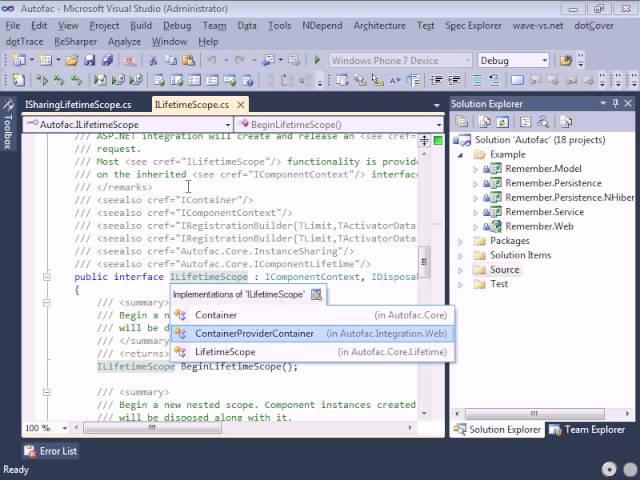Click the Open File folder icon
This screenshot has width=640, height=480.
click(72, 60)
